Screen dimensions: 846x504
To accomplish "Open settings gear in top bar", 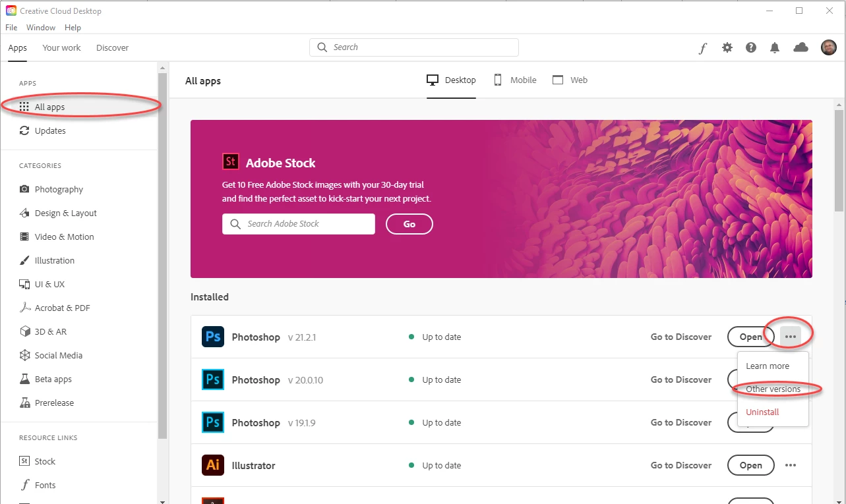I will point(727,47).
